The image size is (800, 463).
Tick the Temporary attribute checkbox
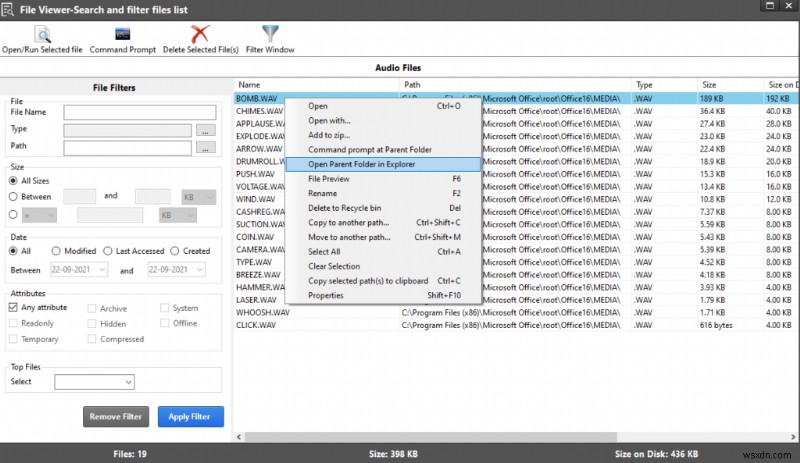tap(13, 339)
